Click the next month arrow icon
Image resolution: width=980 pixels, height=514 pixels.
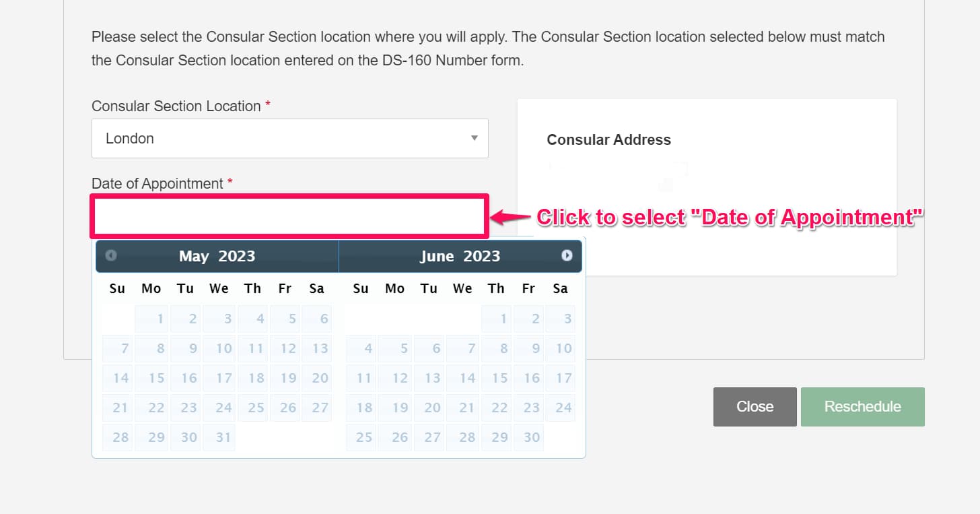pyautogui.click(x=566, y=256)
